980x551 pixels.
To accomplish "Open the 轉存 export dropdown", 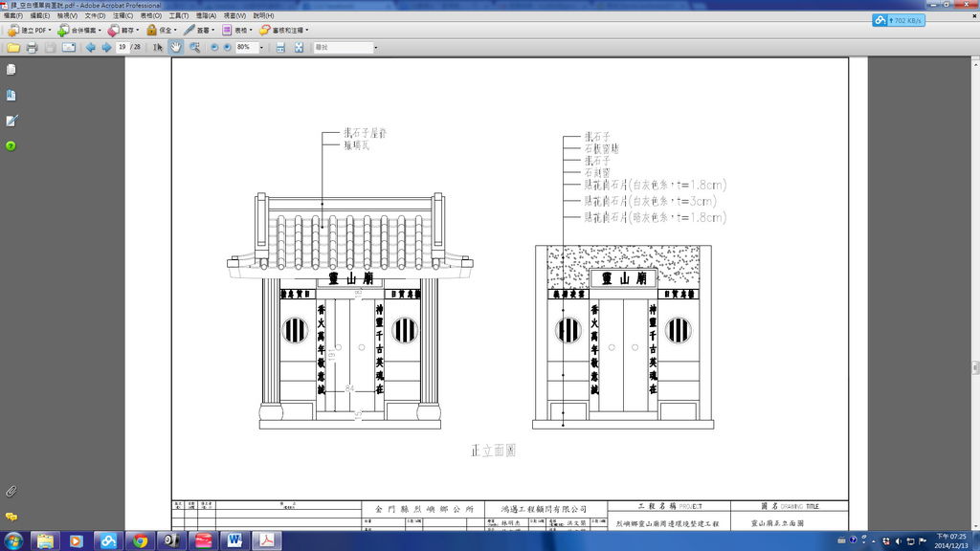I will 123,30.
